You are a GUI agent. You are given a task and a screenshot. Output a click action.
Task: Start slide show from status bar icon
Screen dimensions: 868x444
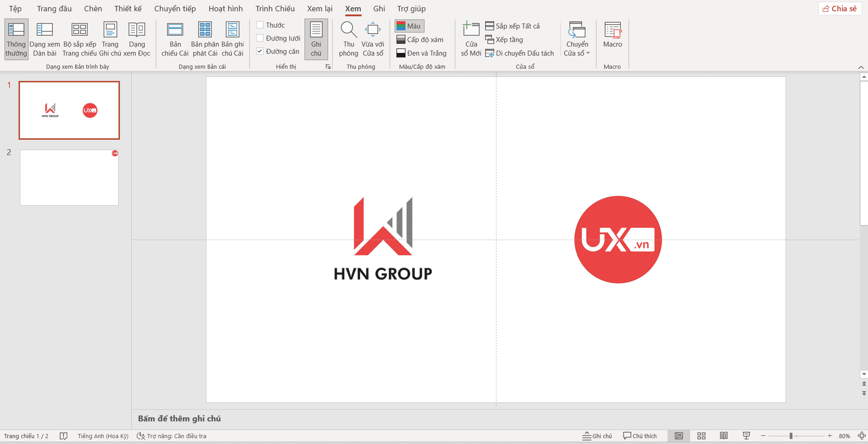tap(746, 436)
